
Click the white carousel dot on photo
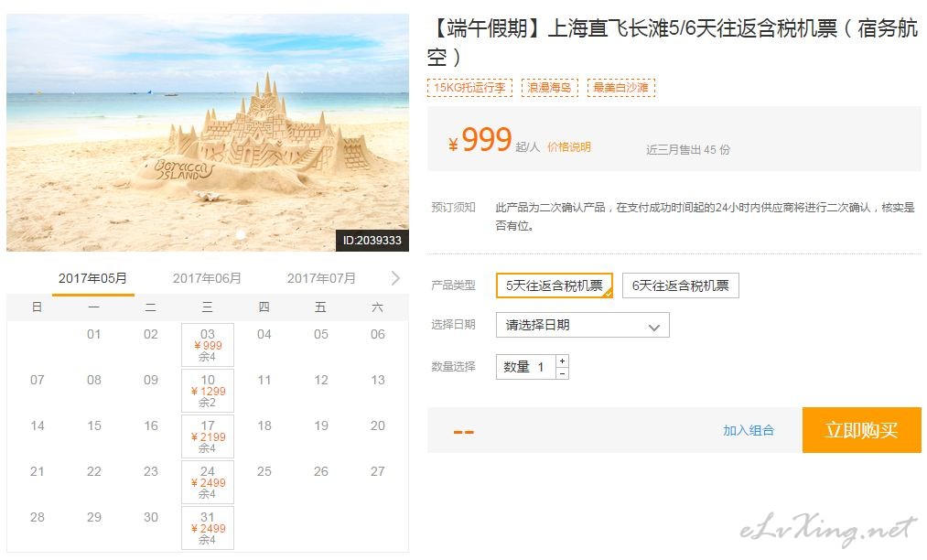point(241,235)
